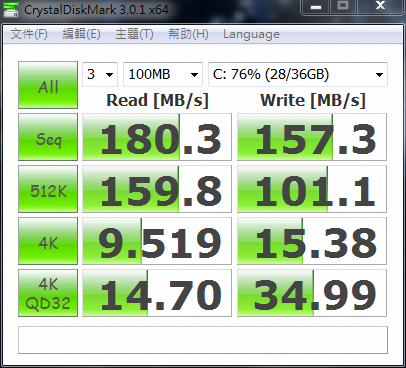Expand the drive dropdown showing C: 76%
The height and width of the screenshot is (368, 406).
point(298,74)
